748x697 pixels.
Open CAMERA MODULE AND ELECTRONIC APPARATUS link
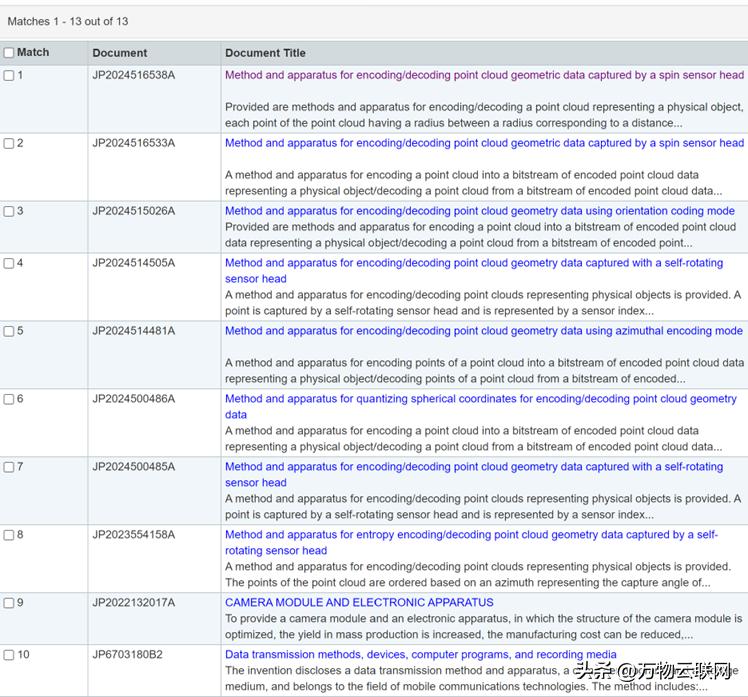point(359,603)
